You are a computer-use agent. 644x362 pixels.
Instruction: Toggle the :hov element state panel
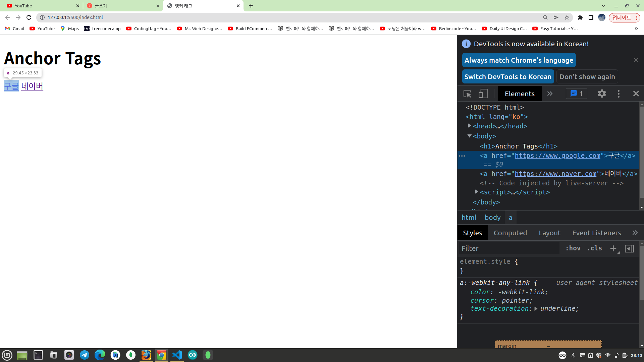573,248
